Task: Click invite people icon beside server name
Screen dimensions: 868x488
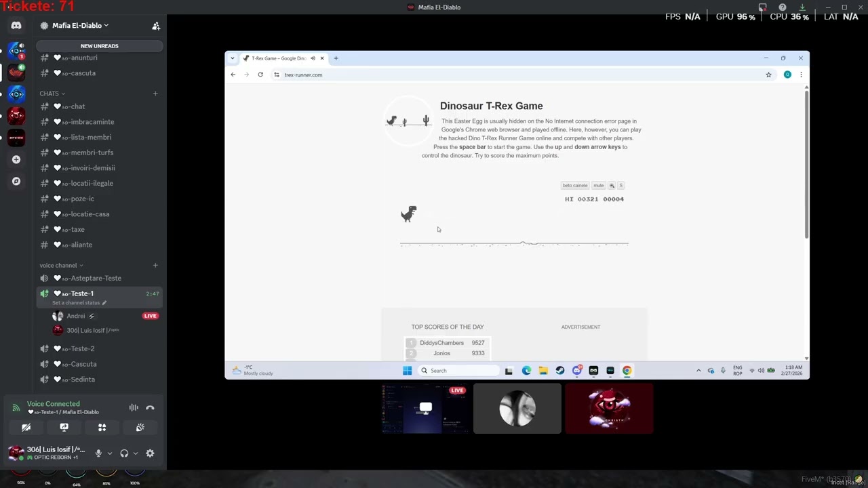Action: coord(156,26)
